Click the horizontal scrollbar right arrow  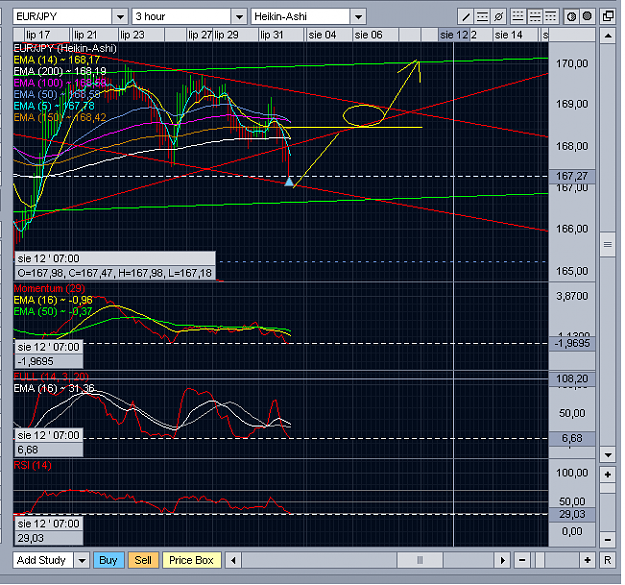(503, 560)
